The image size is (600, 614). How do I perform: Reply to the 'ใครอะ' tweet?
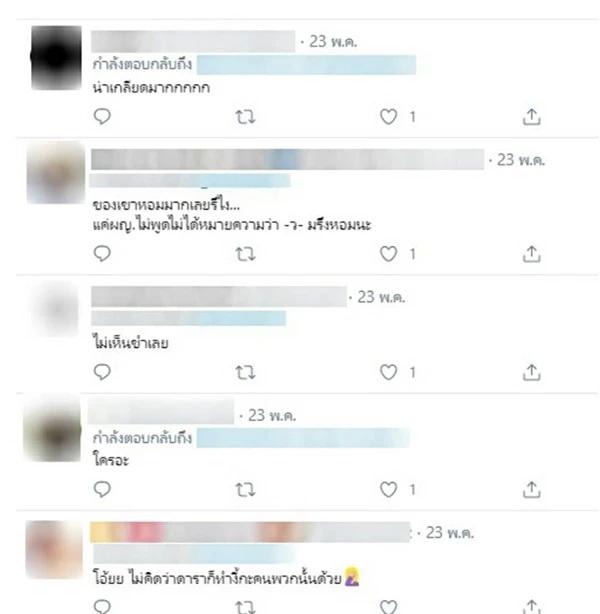click(102, 489)
